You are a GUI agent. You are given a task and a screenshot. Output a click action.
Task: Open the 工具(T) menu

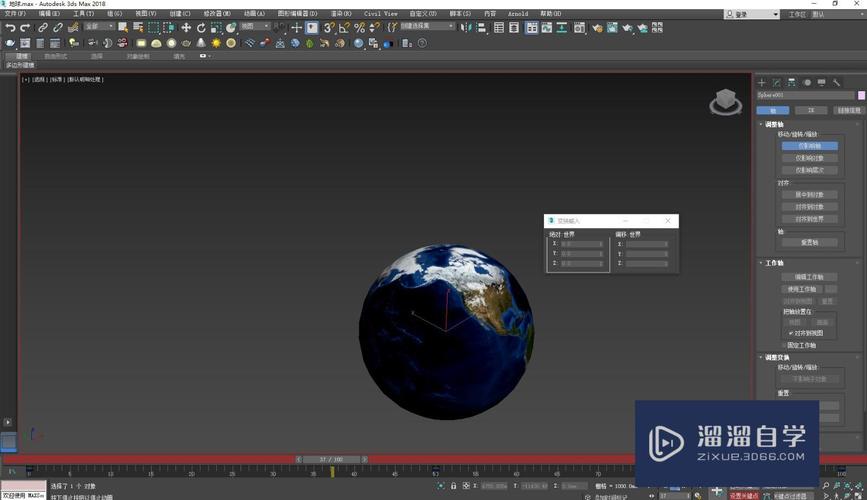tap(83, 13)
